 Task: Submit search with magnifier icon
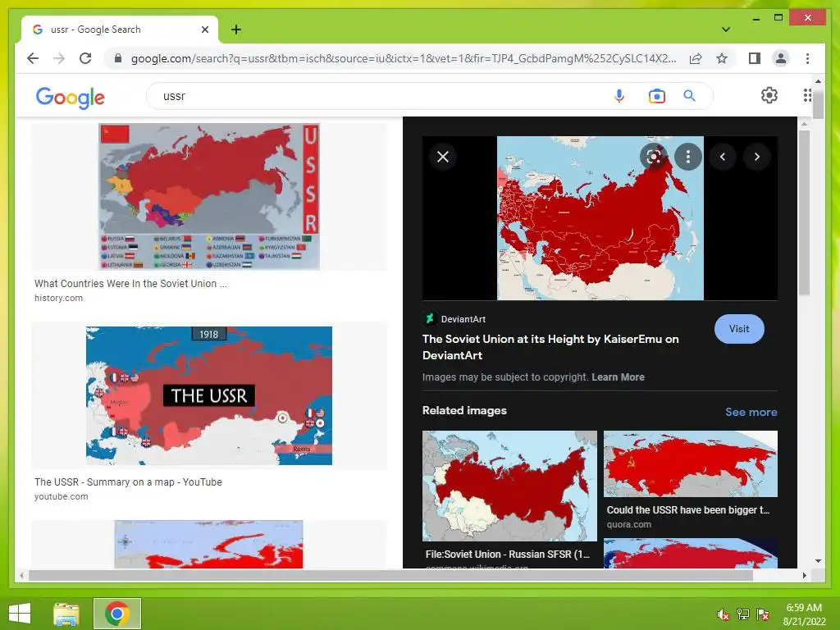pyautogui.click(x=689, y=96)
